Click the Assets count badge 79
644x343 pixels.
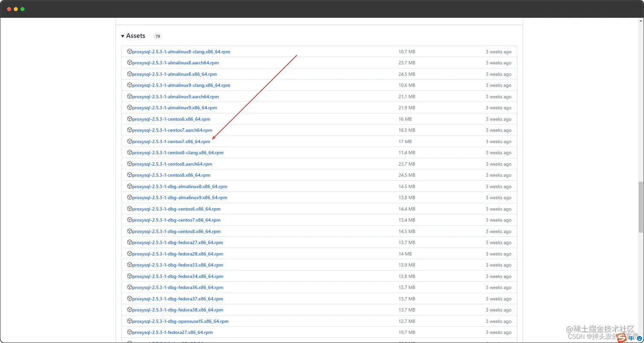[158, 36]
